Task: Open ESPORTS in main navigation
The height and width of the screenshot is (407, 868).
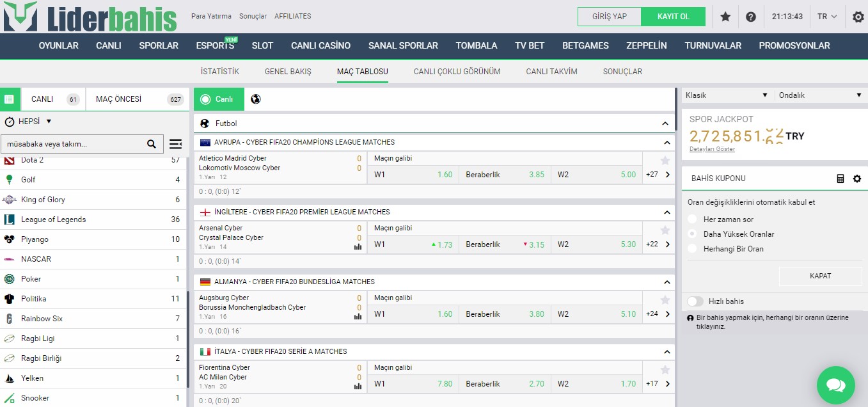Action: (215, 45)
